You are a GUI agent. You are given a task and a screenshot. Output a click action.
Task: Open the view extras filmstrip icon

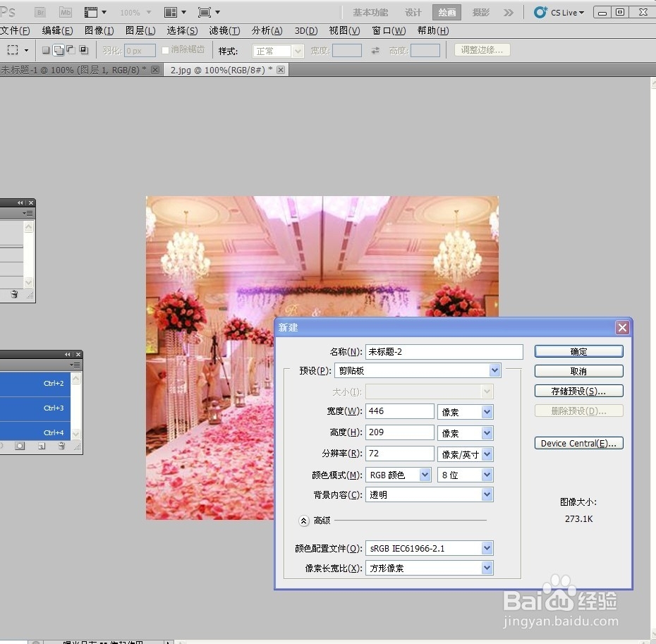pos(95,13)
